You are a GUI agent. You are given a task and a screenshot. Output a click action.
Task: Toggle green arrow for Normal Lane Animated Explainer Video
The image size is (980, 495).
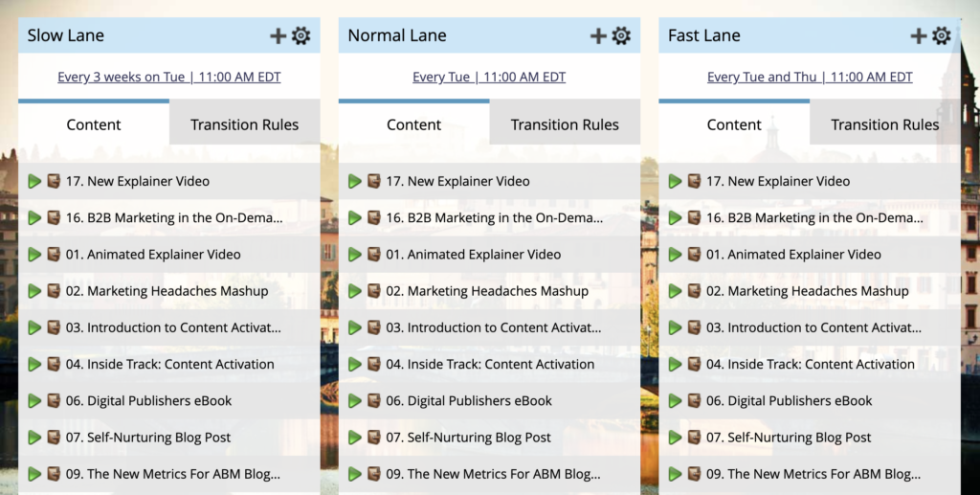[355, 255]
